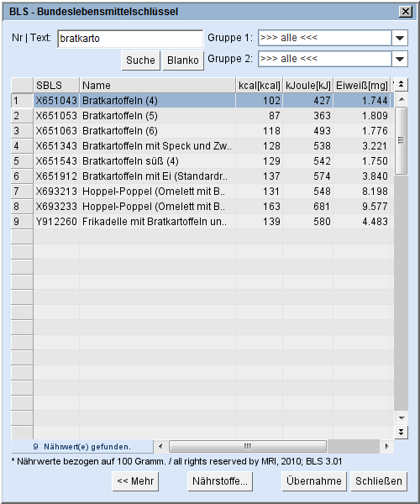Click vertical scrollbar up arrow
The width and height of the screenshot is (420, 504).
(x=401, y=99)
